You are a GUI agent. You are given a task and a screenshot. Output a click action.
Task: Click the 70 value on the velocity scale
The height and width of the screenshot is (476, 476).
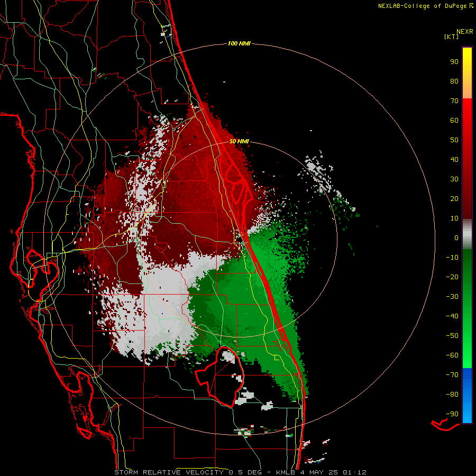coord(454,101)
